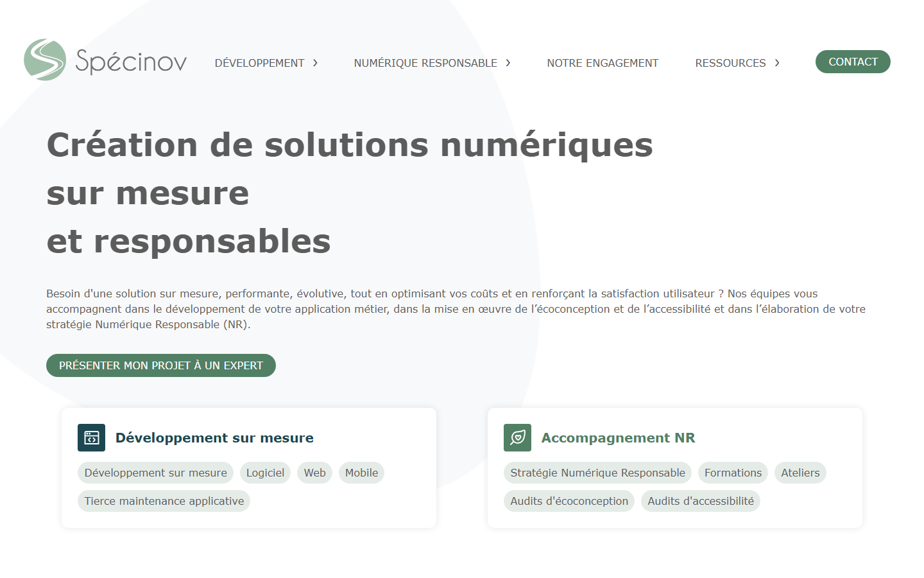This screenshot has height=578, width=924.
Task: Click the Spécinov logo icon
Action: (45, 60)
